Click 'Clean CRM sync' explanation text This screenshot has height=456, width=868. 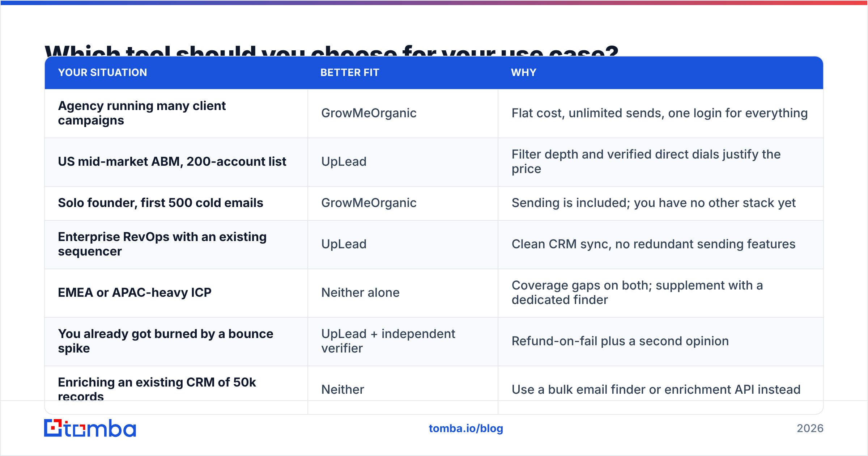pos(654,244)
